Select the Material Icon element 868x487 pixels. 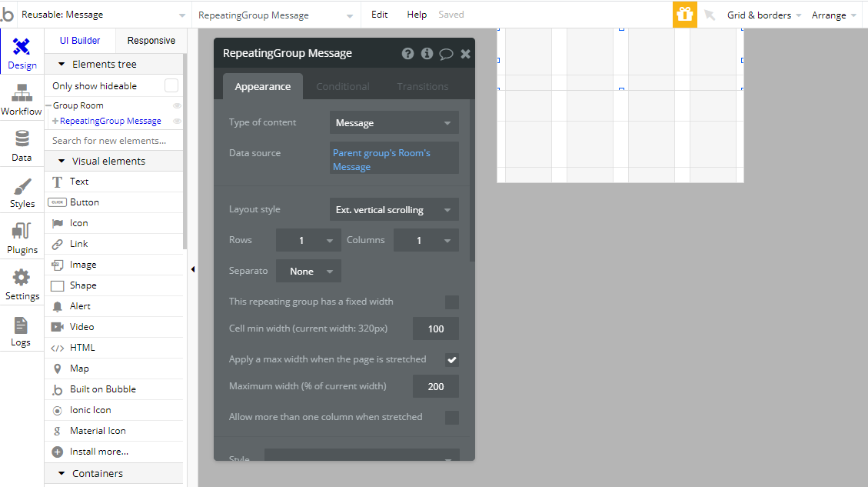pos(114,431)
